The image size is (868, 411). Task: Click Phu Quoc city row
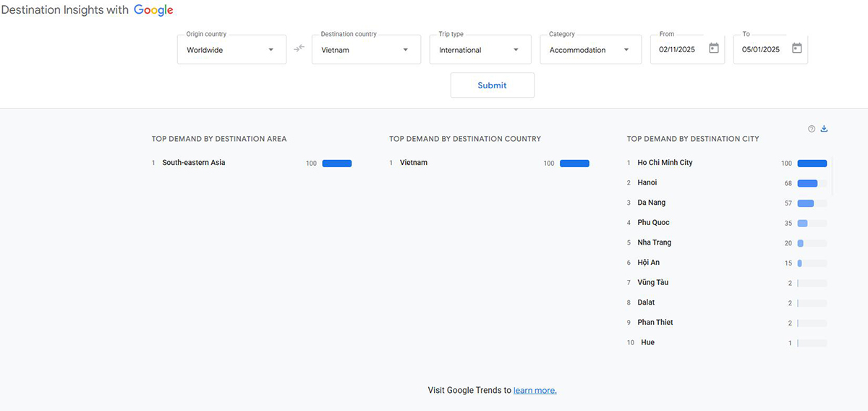[x=653, y=223]
